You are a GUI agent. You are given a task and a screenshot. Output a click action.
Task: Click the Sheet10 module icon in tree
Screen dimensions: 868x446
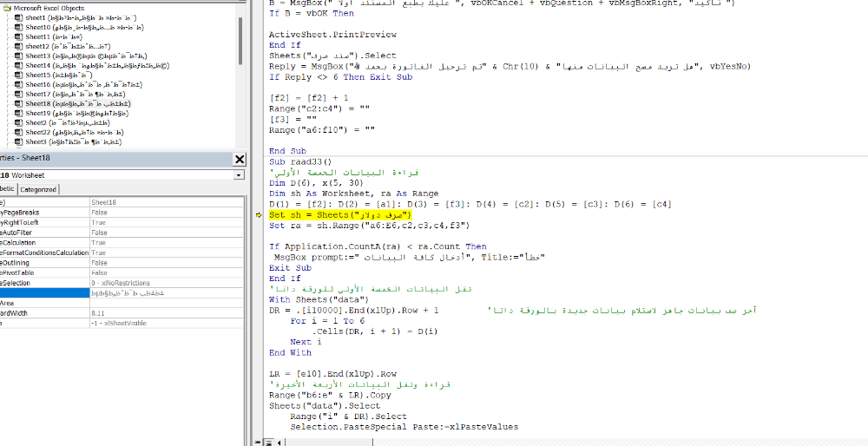coord(18,27)
